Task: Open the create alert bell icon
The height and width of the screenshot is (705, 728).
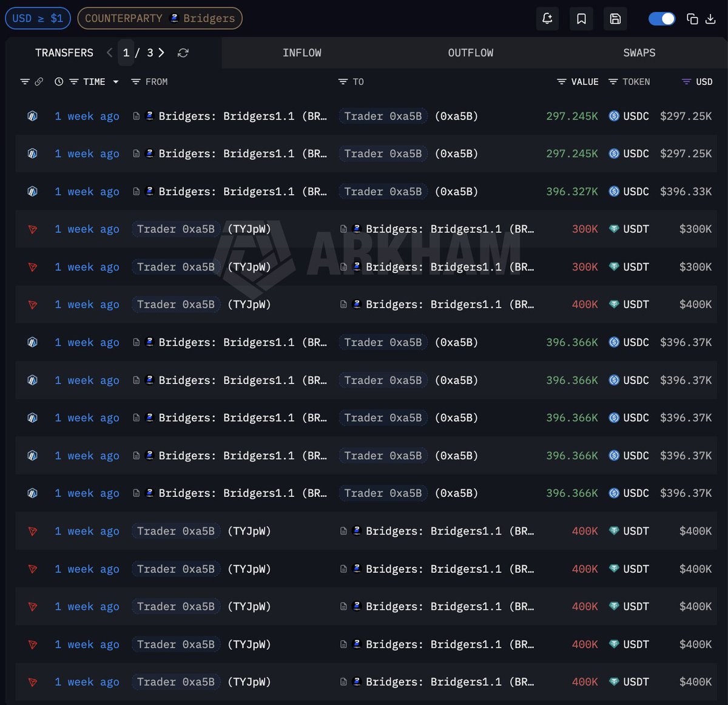Action: click(x=547, y=19)
